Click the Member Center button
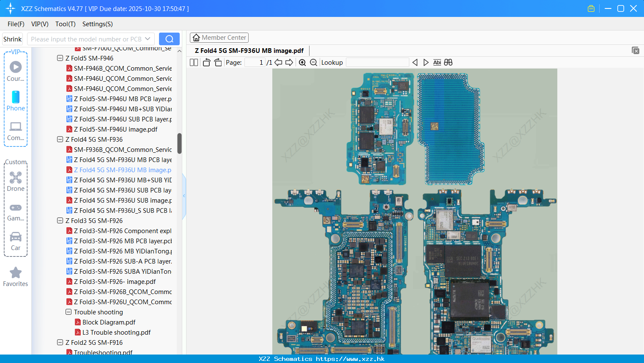 click(x=219, y=38)
